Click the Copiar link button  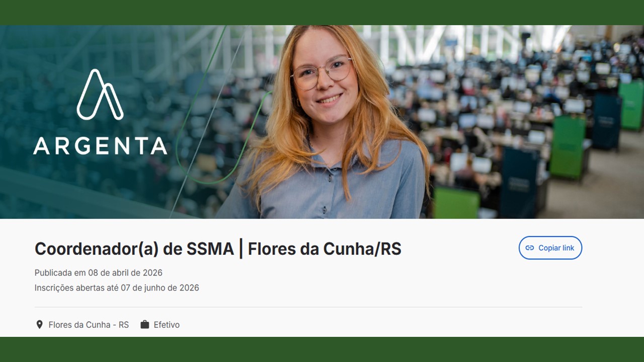(x=550, y=248)
